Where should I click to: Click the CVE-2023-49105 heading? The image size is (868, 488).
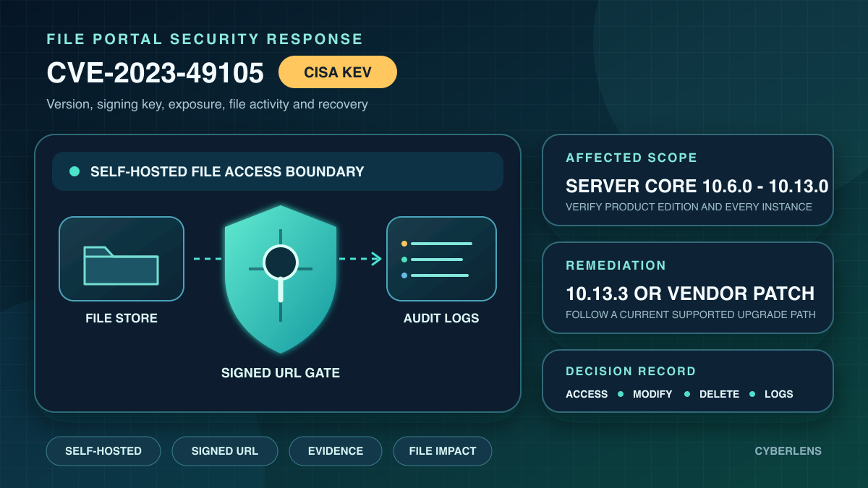point(155,73)
